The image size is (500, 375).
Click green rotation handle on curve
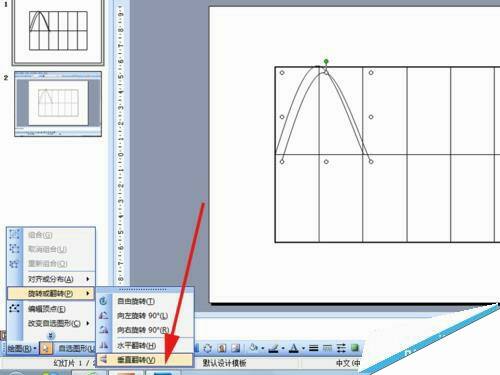(x=326, y=61)
